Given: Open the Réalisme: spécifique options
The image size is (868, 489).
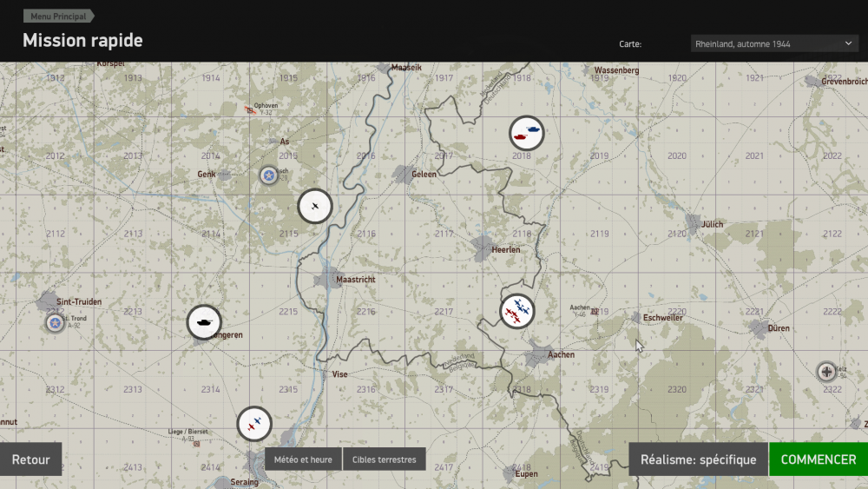Looking at the screenshot, I should click(698, 459).
